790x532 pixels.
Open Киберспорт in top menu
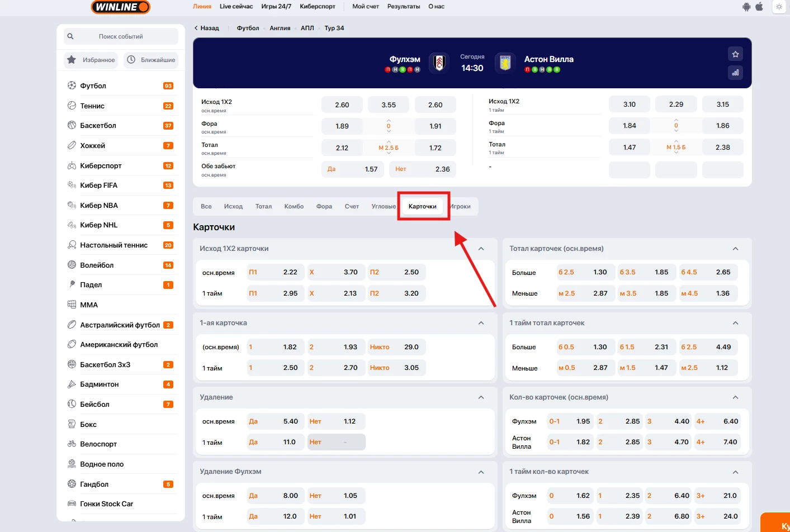(318, 7)
